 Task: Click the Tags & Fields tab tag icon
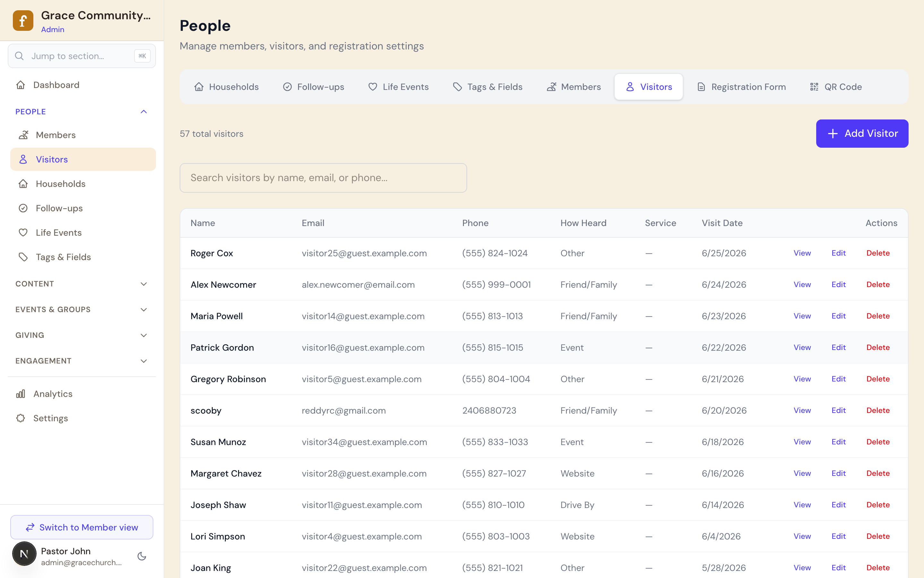coord(458,87)
